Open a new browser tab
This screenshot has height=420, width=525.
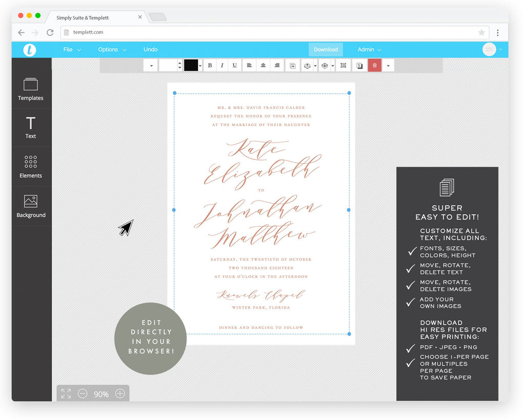click(158, 17)
